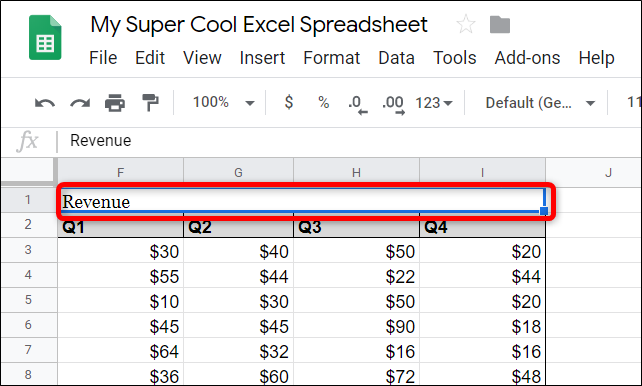
Task: Select row 5 header
Action: pos(28,300)
